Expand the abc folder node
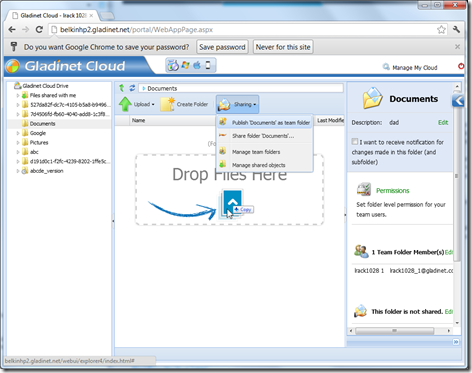The width and height of the screenshot is (472, 373). point(18,152)
